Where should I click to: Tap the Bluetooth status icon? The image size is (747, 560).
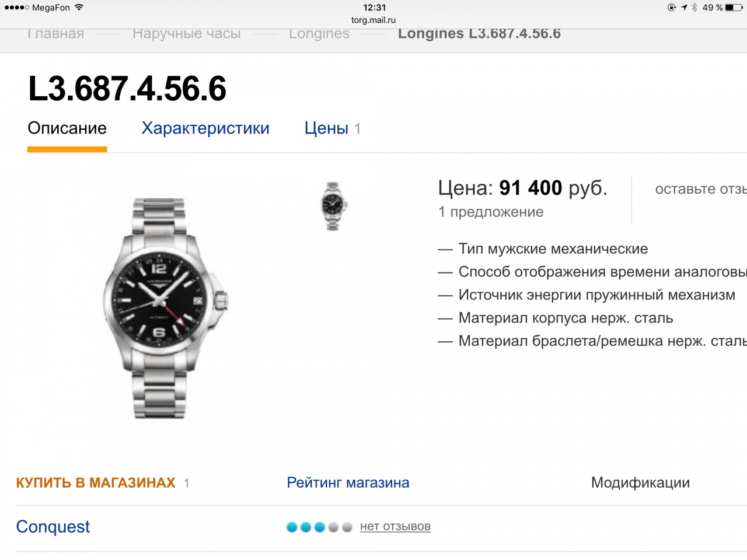point(694,8)
